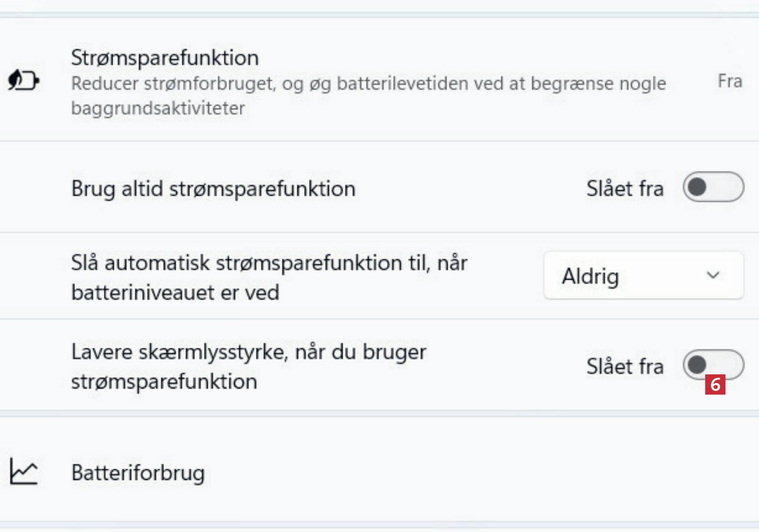
Task: Click the Fra status on Strømsparefunktion row
Action: pyautogui.click(x=730, y=81)
